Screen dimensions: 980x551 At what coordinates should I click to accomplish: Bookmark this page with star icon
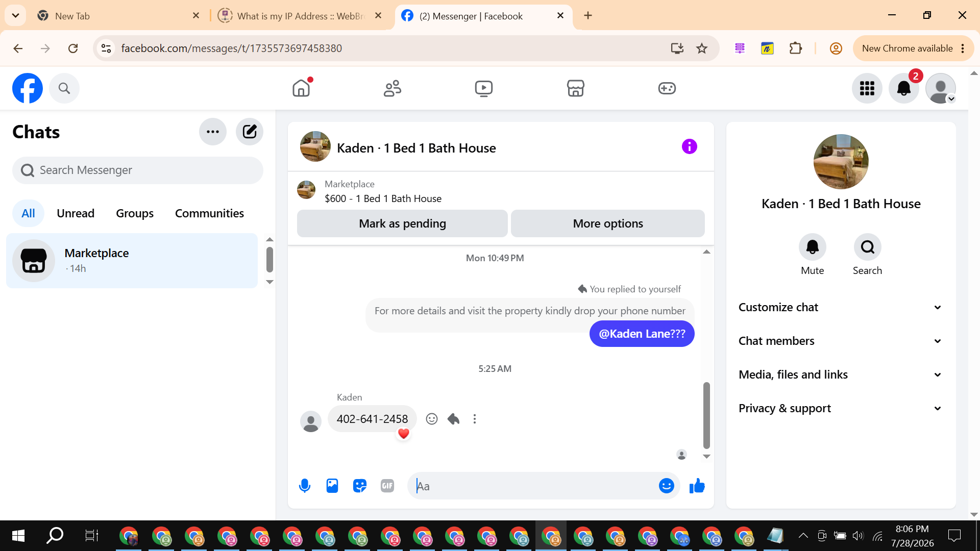(x=702, y=48)
